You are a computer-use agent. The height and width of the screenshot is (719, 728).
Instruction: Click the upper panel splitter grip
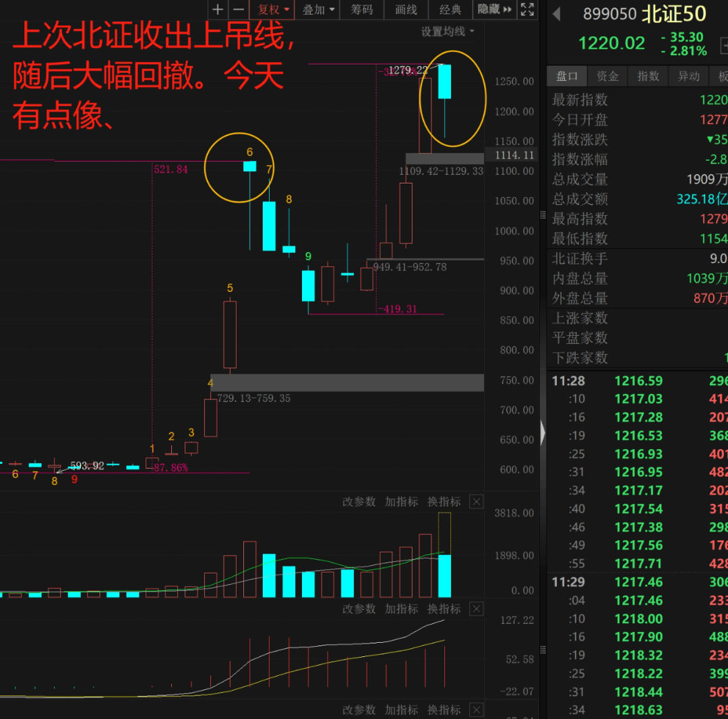coord(543,214)
